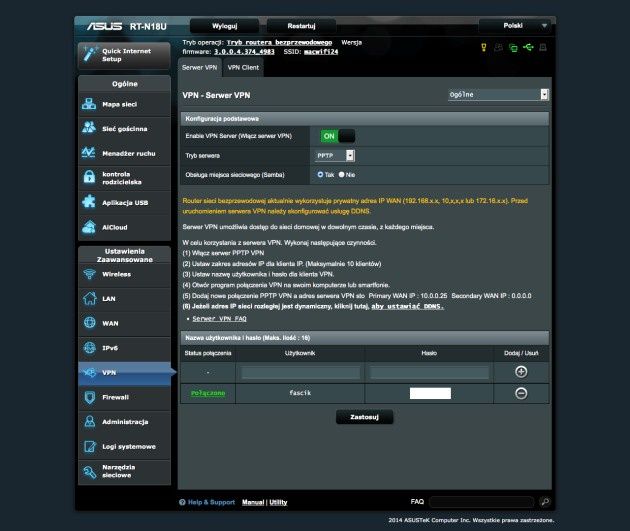Click the Menadżer ruchu traffic icon
630x531 pixels.
(x=89, y=153)
